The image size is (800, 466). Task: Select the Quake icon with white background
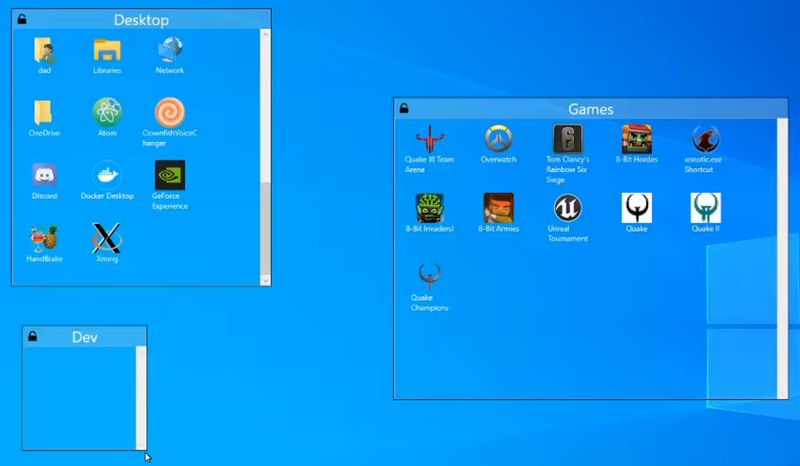[636, 208]
